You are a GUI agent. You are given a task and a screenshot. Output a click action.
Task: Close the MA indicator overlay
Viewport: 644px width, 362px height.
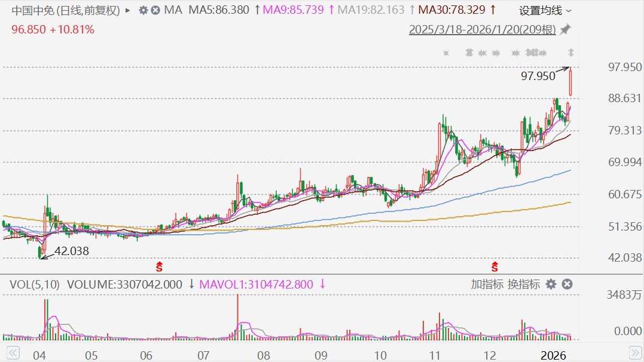pyautogui.click(x=155, y=10)
